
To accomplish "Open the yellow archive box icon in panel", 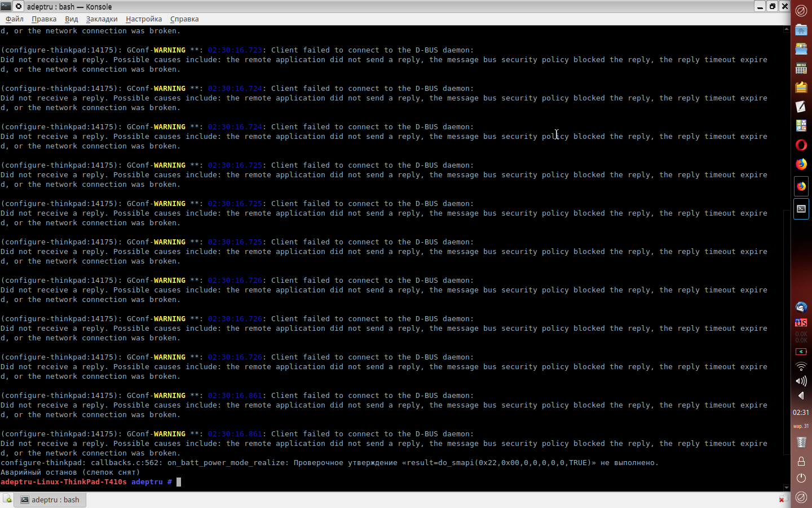I will (801, 87).
